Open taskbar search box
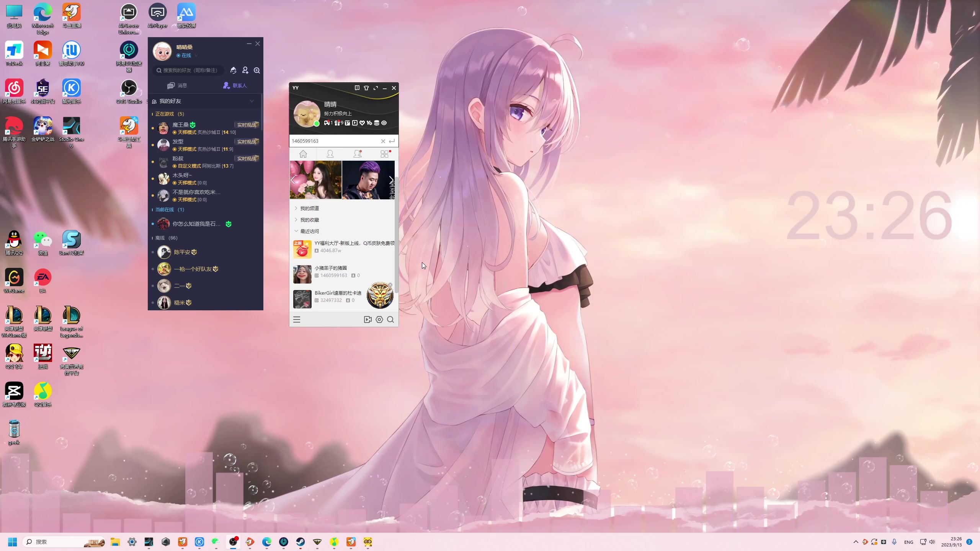 [64, 542]
